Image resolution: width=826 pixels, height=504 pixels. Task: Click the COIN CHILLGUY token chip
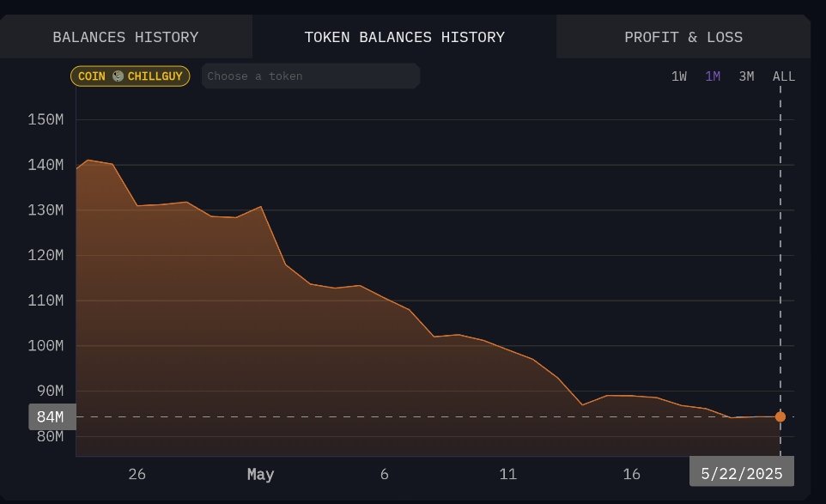(131, 76)
